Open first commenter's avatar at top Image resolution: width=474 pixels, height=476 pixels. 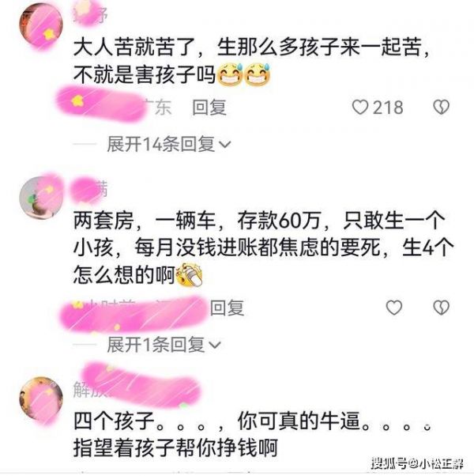(41, 26)
